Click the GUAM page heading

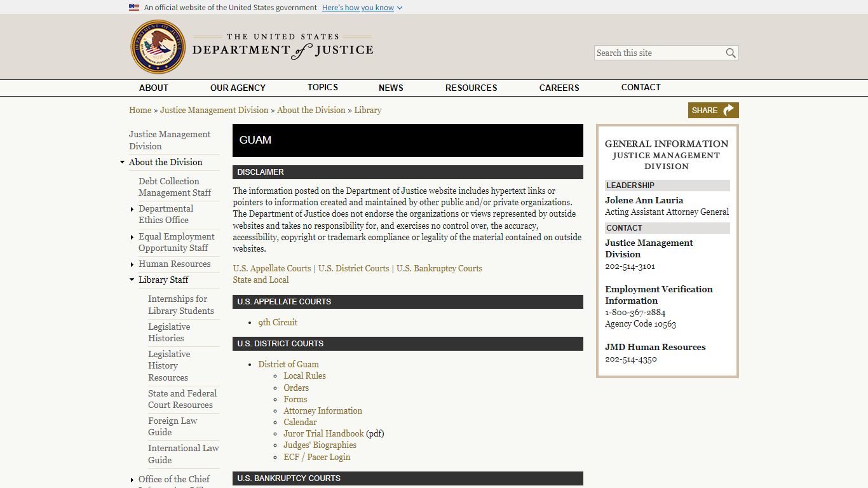click(255, 140)
